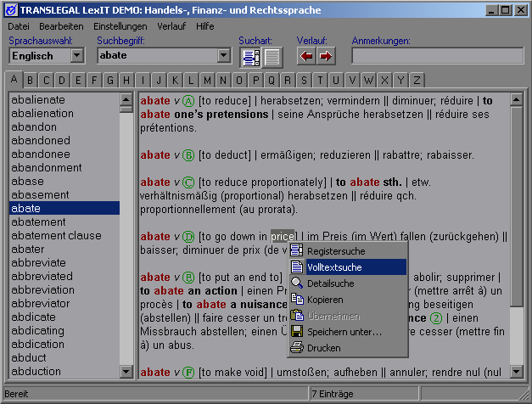
Task: Switch to letter tab M
Action: tap(207, 81)
